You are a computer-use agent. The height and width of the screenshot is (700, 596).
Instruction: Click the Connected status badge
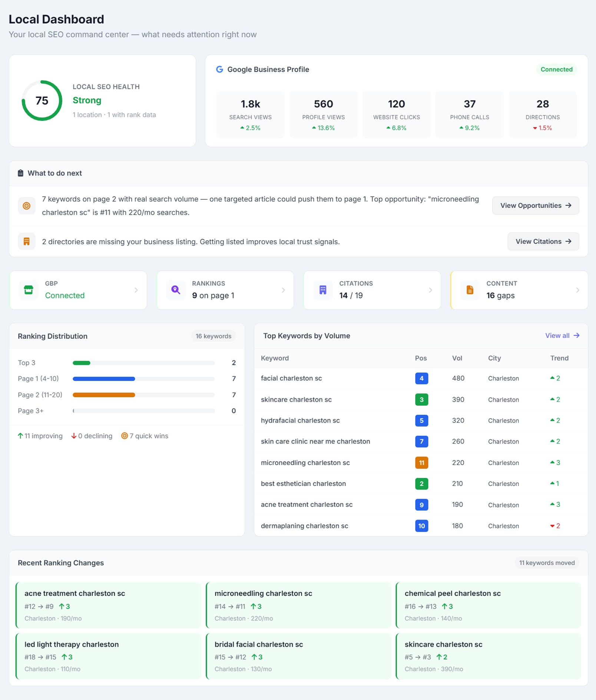(x=556, y=69)
